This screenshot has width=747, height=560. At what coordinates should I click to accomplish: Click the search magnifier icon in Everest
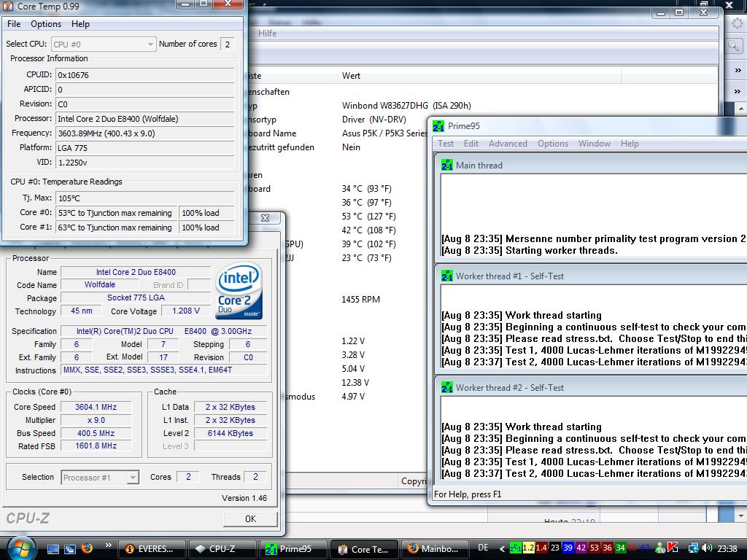point(734,46)
